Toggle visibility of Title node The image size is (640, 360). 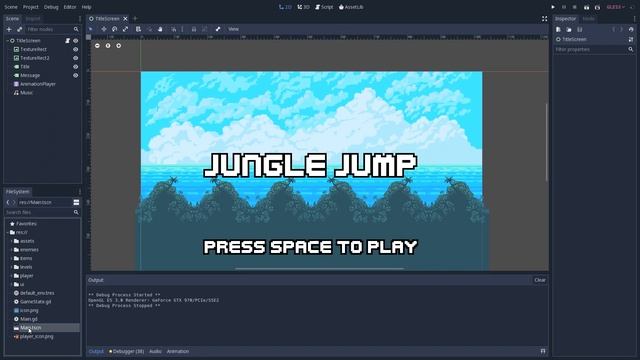pos(76,67)
